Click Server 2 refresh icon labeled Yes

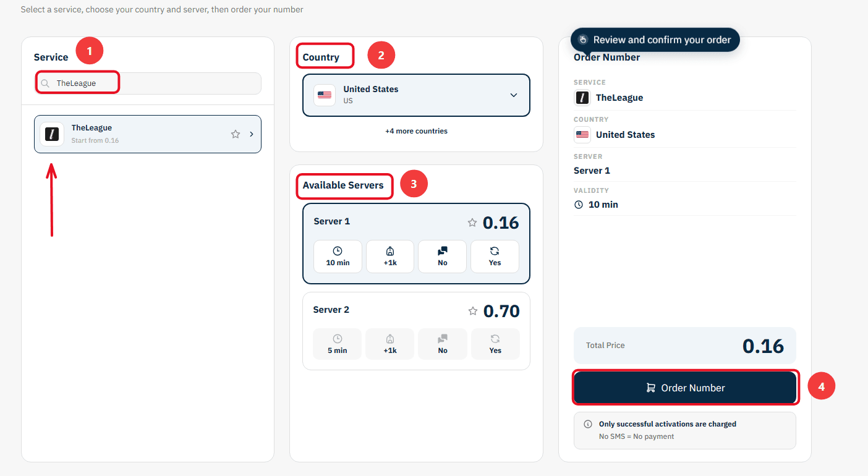click(495, 339)
